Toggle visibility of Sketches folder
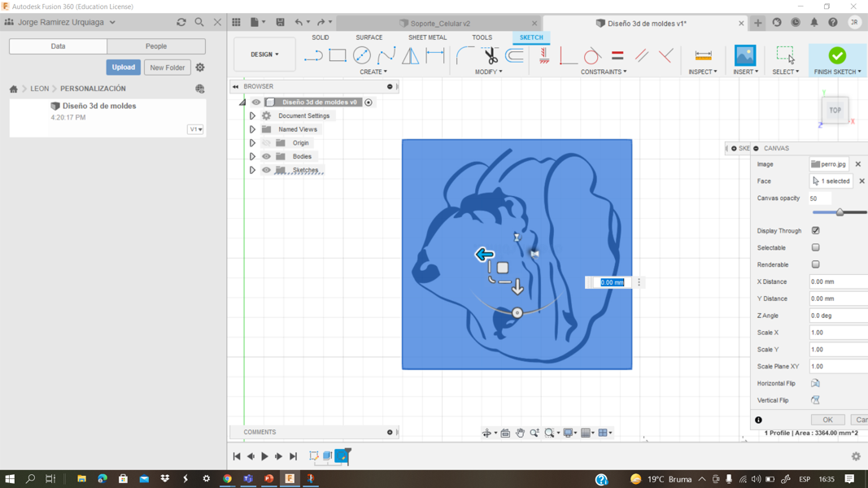This screenshot has width=868, height=488. point(266,170)
